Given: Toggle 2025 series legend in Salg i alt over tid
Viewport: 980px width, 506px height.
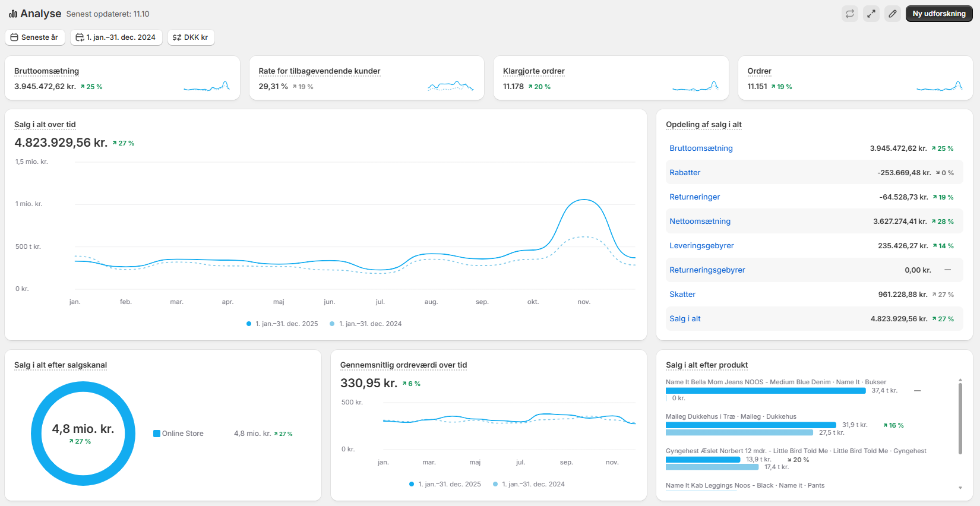Looking at the screenshot, I should (x=282, y=324).
